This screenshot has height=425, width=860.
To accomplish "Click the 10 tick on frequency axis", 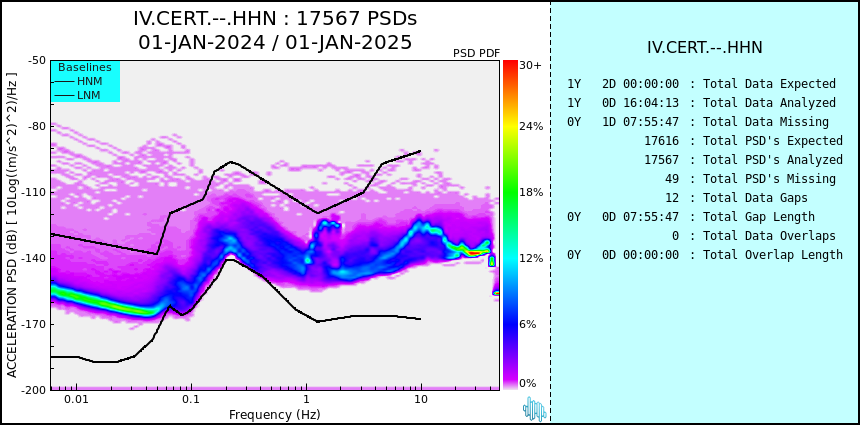I will (x=421, y=399).
